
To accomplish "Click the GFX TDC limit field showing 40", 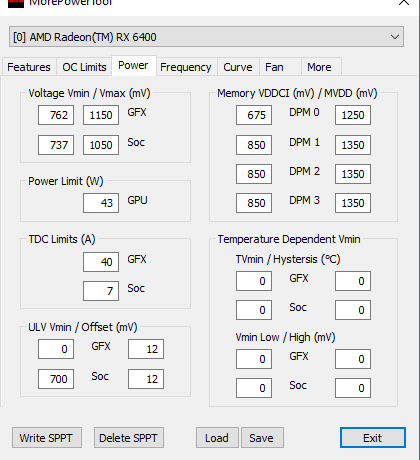I will point(101,262).
